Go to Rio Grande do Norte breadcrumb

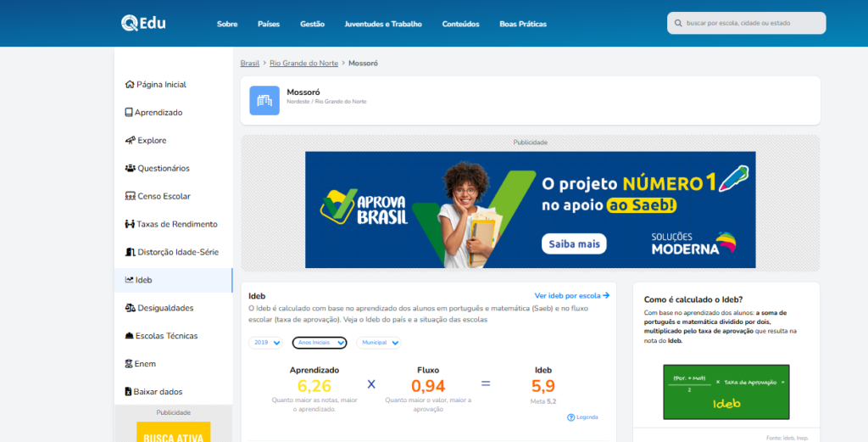click(x=305, y=64)
